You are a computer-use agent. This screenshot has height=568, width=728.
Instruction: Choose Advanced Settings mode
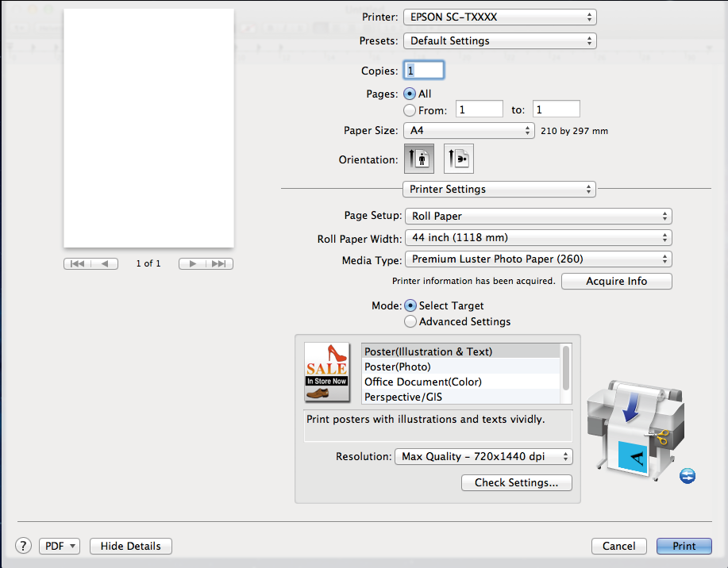coord(410,321)
